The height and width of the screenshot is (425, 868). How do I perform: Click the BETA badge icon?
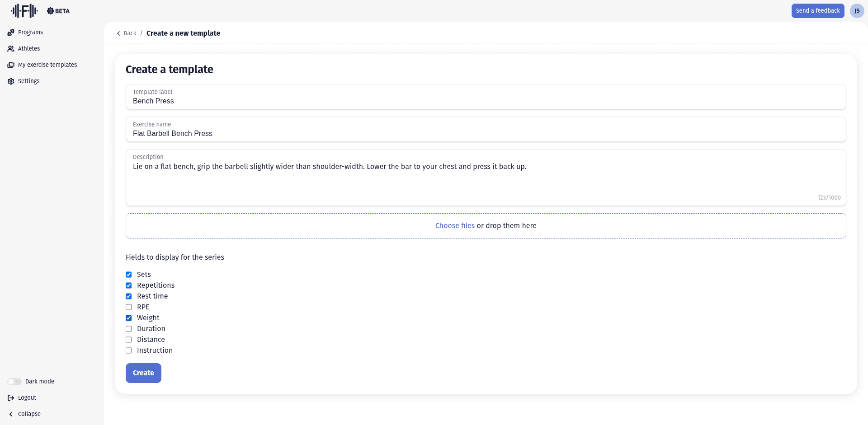coord(51,11)
